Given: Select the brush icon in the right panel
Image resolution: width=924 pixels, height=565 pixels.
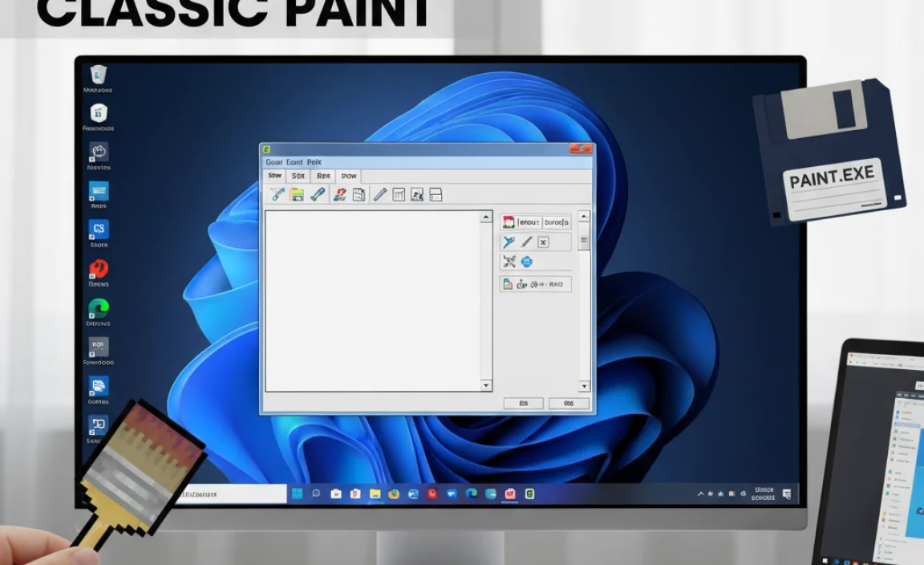Looking at the screenshot, I should 525,242.
